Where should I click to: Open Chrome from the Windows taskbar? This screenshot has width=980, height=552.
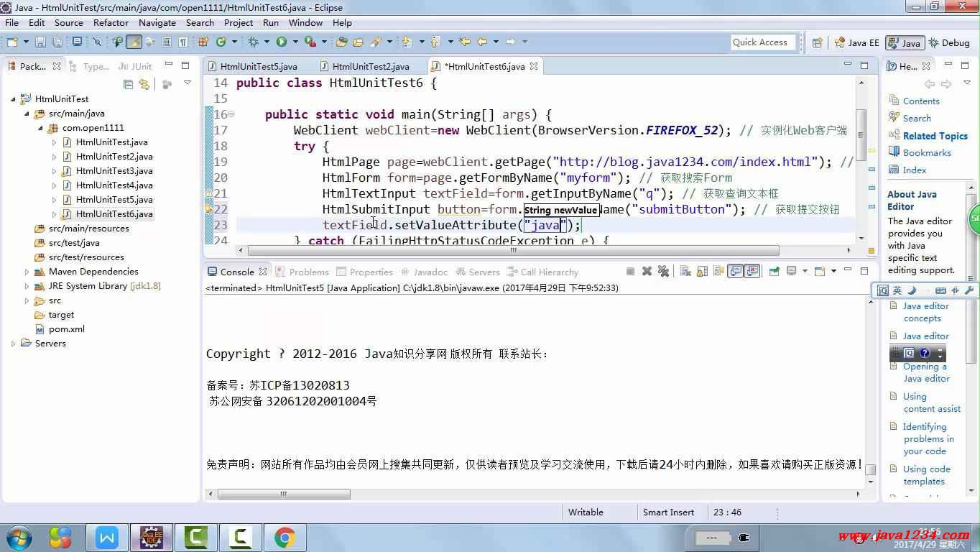point(285,538)
